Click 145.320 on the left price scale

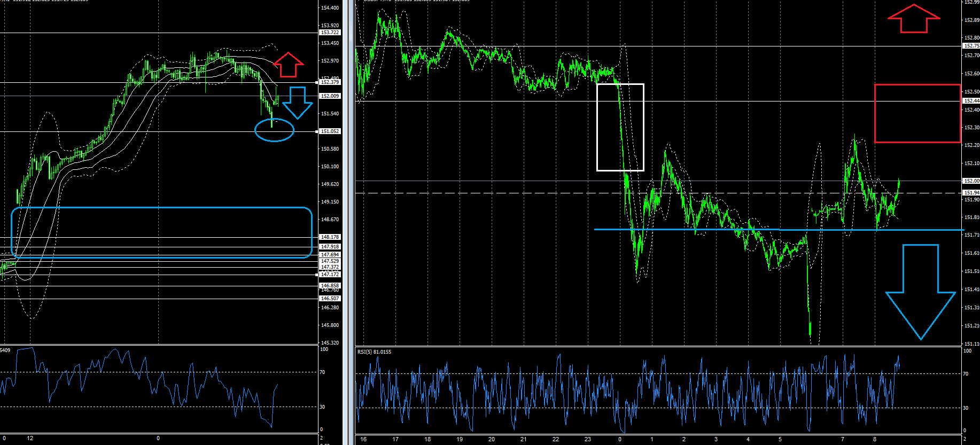click(330, 343)
